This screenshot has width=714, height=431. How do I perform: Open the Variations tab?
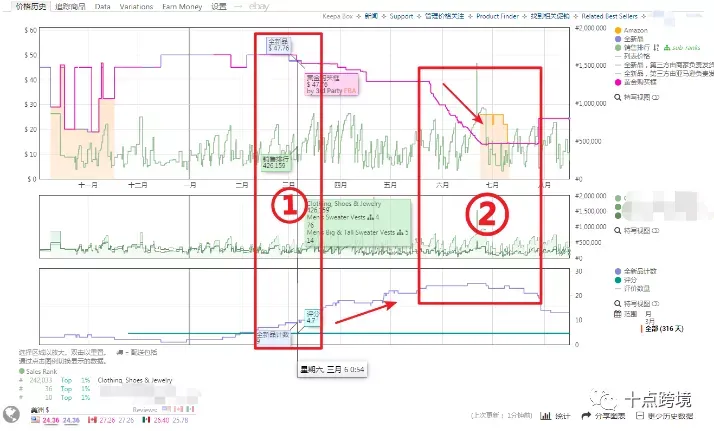coord(136,6)
